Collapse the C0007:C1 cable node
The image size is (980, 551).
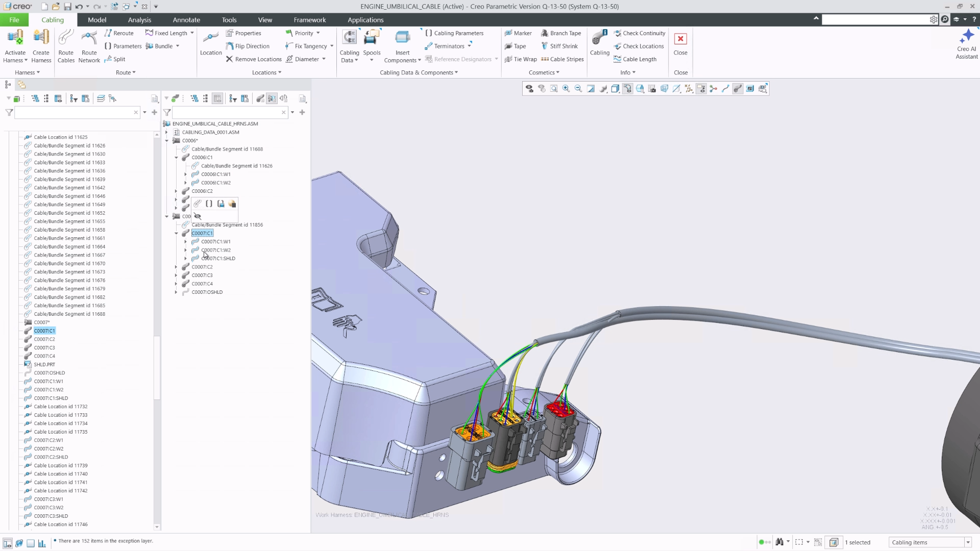click(x=176, y=233)
